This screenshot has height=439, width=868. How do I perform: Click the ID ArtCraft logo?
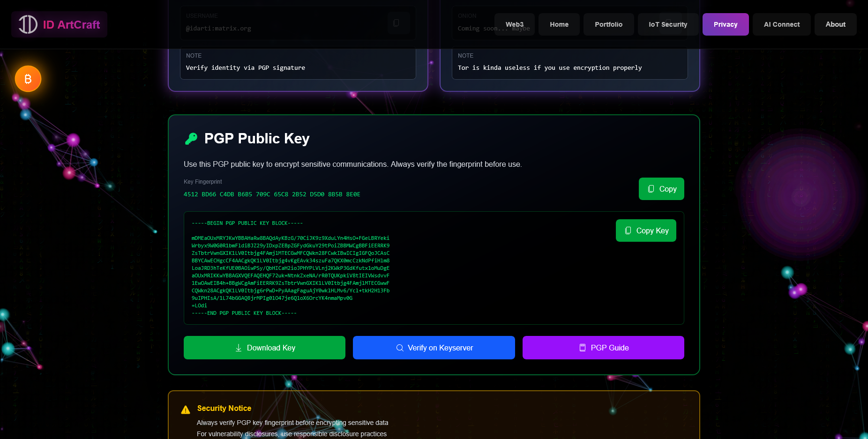point(59,24)
